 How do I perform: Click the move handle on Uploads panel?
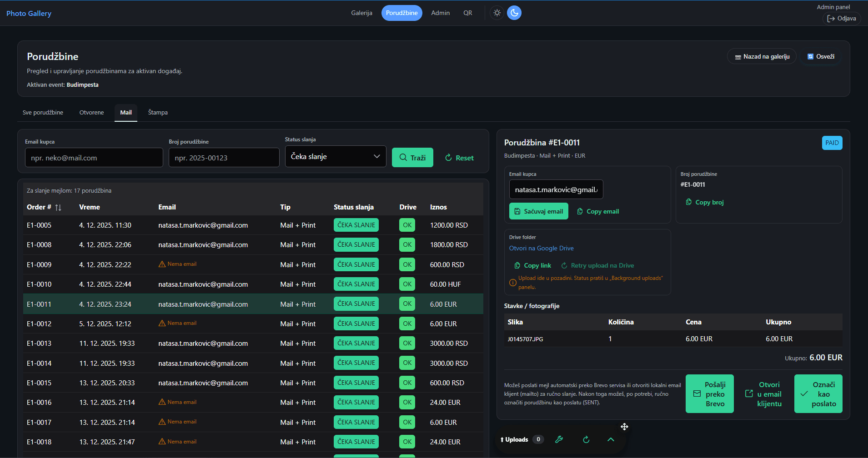624,427
